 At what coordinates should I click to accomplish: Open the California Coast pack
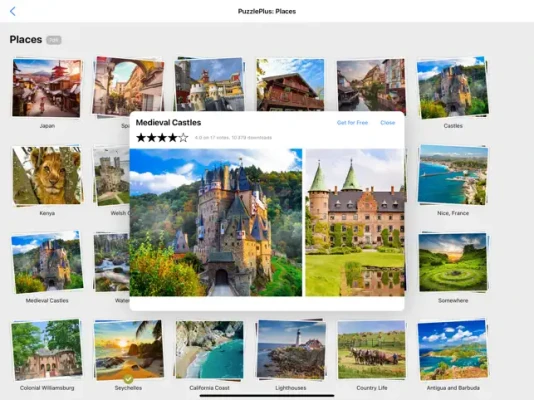tap(209, 350)
